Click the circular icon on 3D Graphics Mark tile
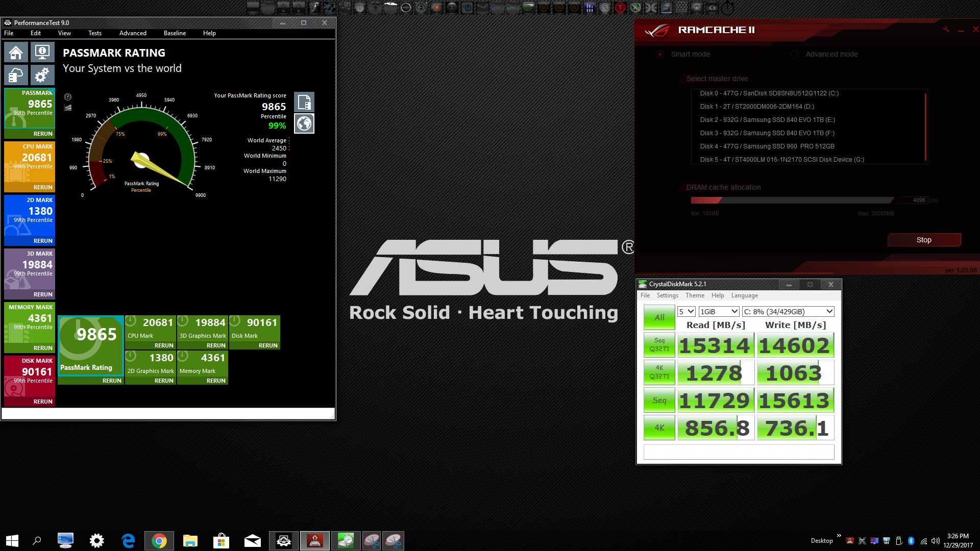This screenshot has width=980, height=551. [x=183, y=321]
